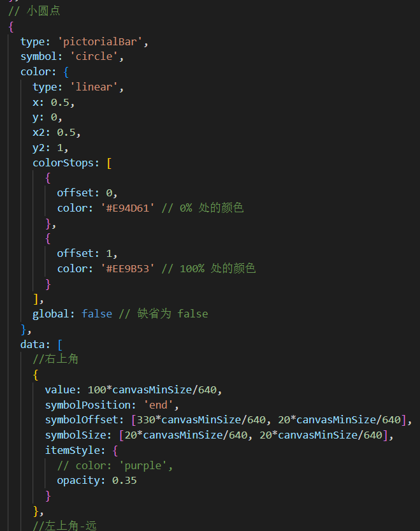The width and height of the screenshot is (420, 531).
Task: Click the opacity value 0.35
Action: [124, 480]
